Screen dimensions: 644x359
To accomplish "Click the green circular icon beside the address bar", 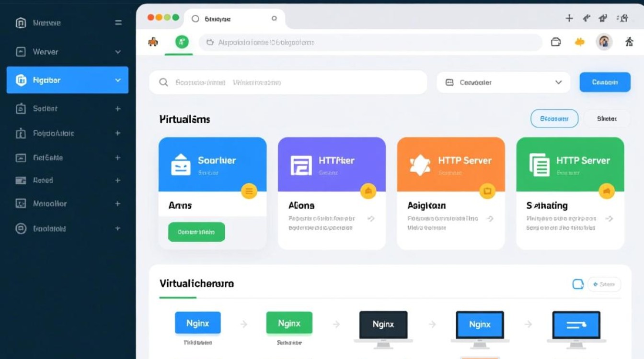I will [182, 42].
